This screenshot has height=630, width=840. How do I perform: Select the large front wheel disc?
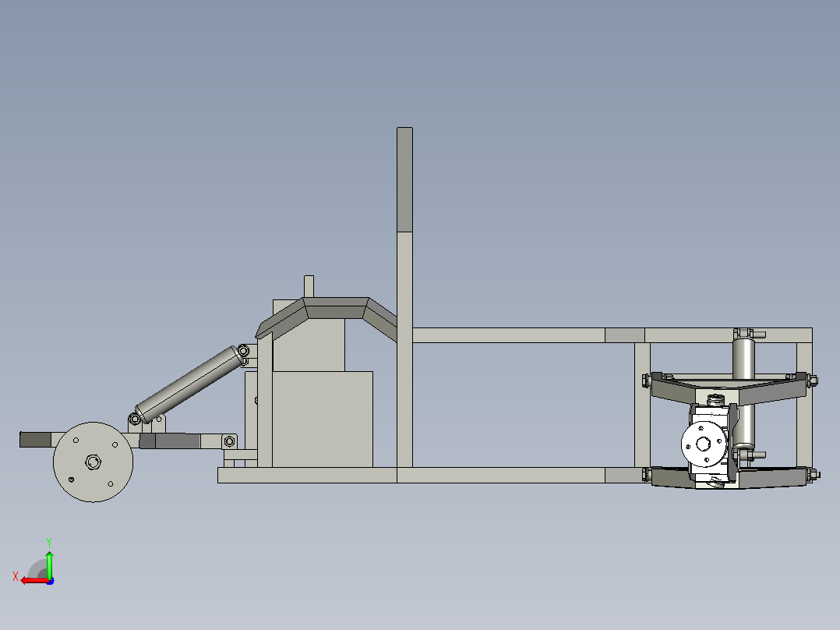(94, 462)
